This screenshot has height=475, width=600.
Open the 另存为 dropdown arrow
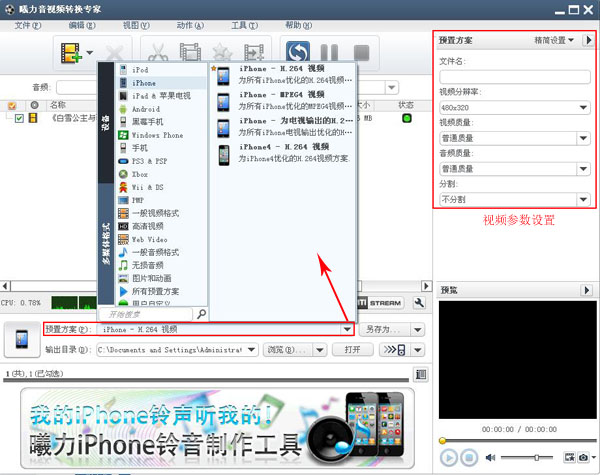click(418, 329)
